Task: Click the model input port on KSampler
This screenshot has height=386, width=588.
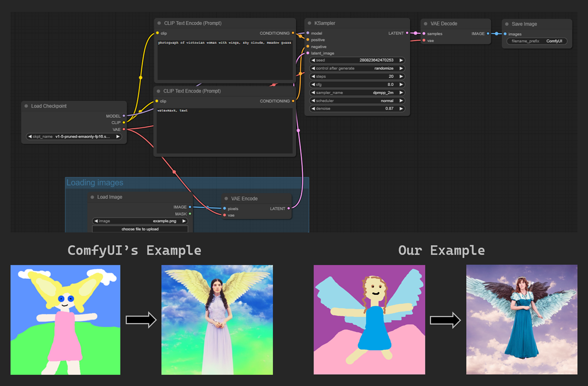Action: [308, 33]
